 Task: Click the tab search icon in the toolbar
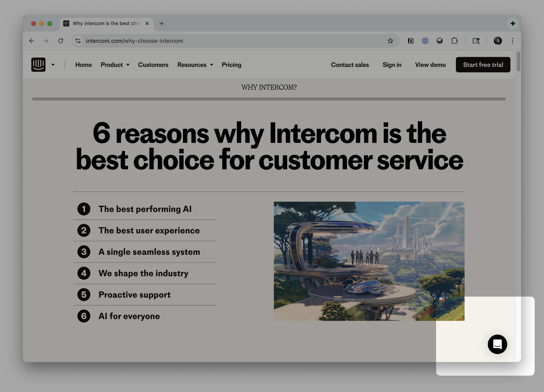(476, 41)
